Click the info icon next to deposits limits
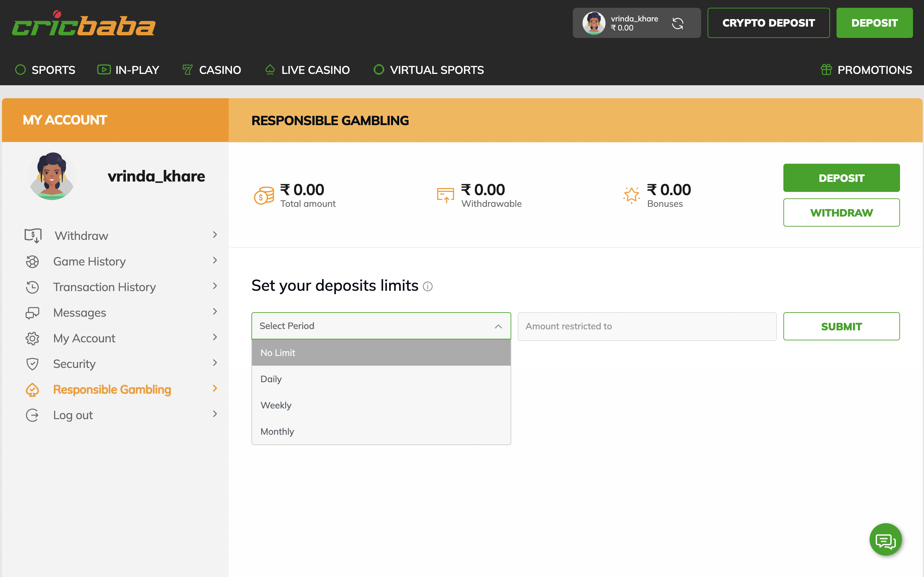The image size is (924, 577). coord(428,287)
